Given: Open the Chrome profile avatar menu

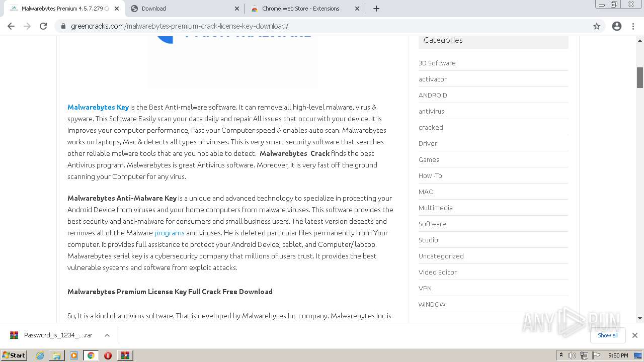Looking at the screenshot, I should (617, 26).
